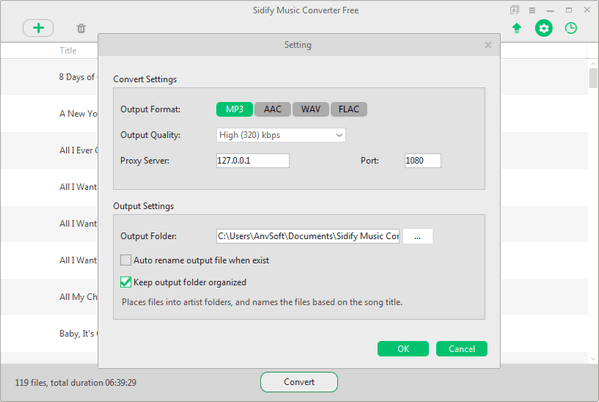
Task: Select MP3 output format
Action: pyautogui.click(x=235, y=109)
